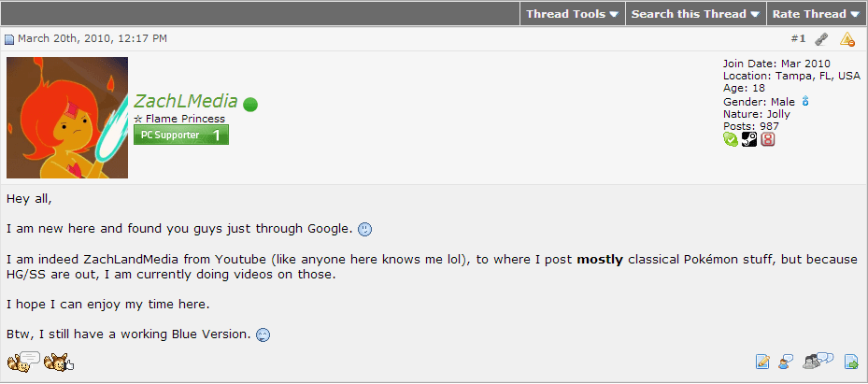Click the green Skype status icon
The width and height of the screenshot is (868, 384).
(730, 139)
